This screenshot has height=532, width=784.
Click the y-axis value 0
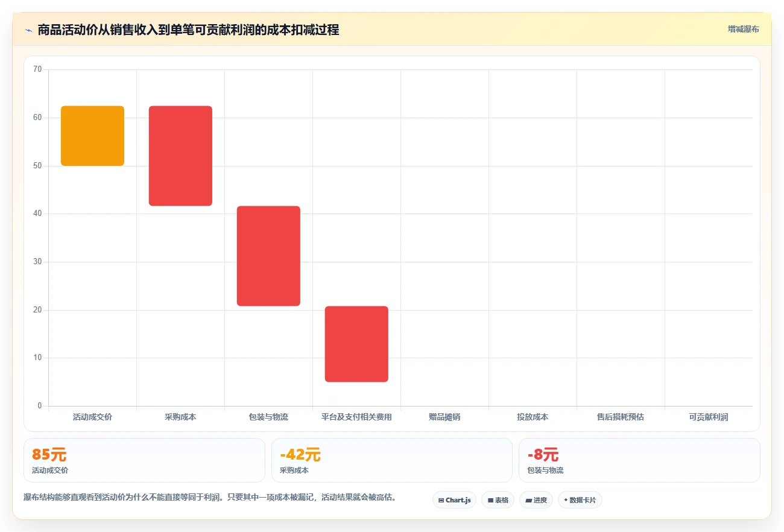[40, 406]
